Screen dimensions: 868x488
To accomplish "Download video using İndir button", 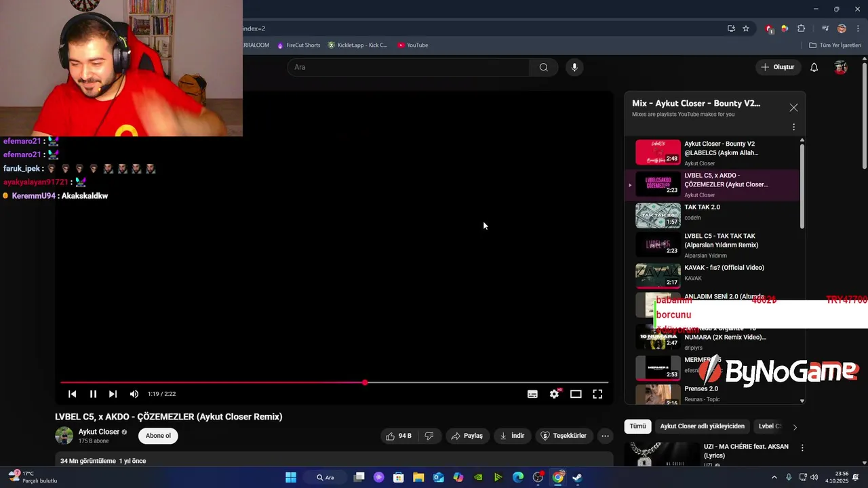I will pos(512,436).
